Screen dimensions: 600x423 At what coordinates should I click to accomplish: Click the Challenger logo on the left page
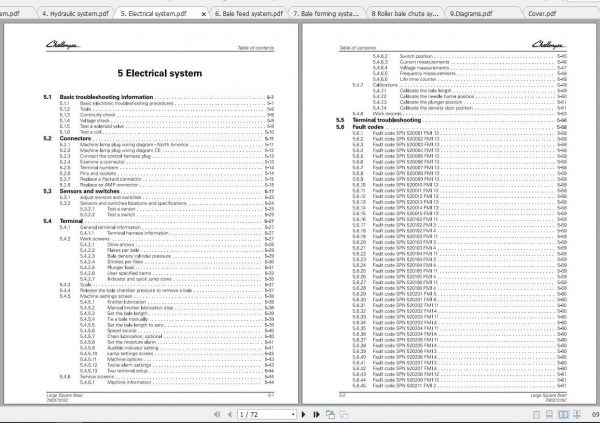click(64, 45)
